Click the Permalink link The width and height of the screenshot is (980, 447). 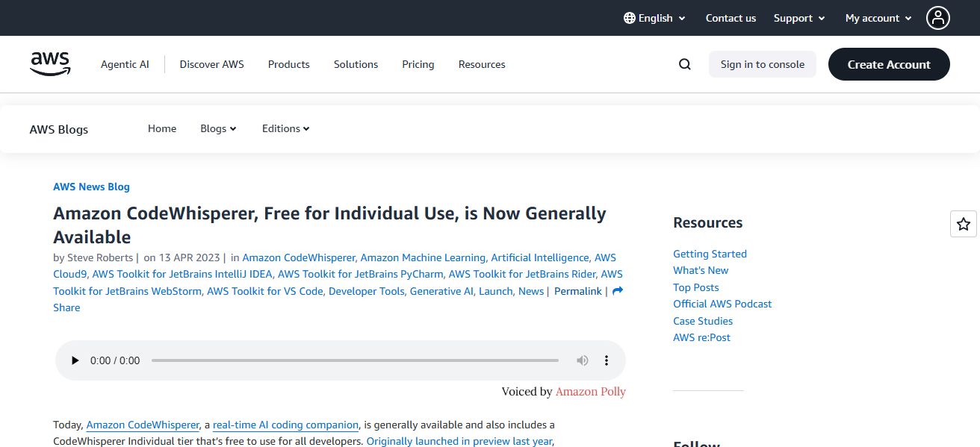[x=577, y=291]
